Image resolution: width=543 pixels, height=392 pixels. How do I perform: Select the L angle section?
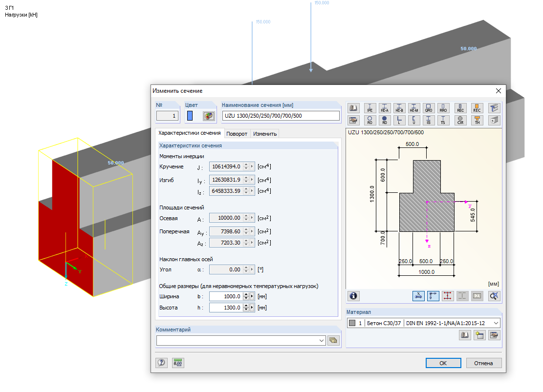(399, 120)
